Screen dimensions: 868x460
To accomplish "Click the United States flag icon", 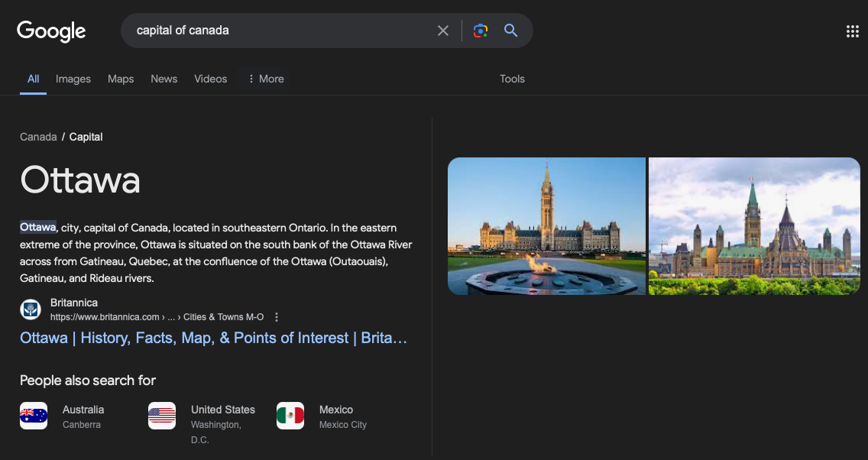I will pyautogui.click(x=162, y=415).
